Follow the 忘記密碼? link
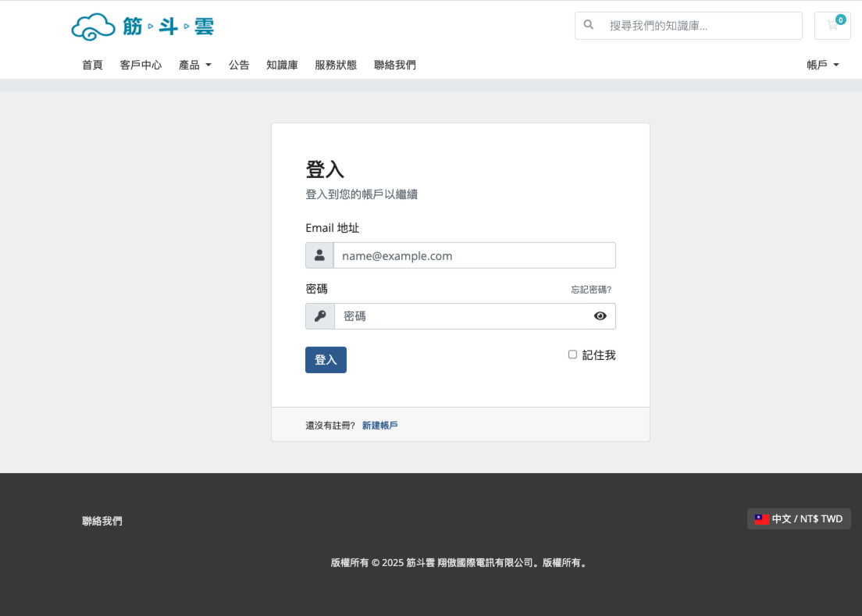 click(x=591, y=290)
